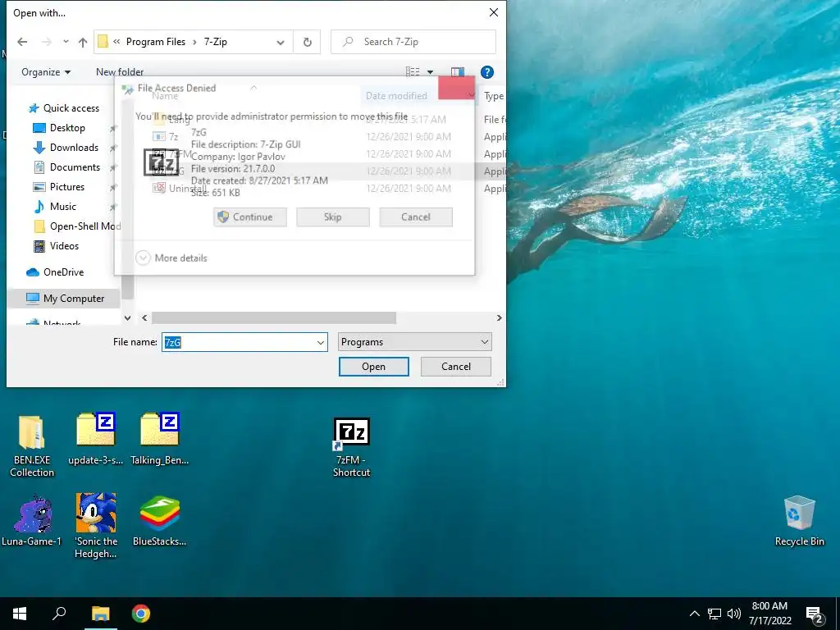The height and width of the screenshot is (630, 840).
Task: Open recent locations dropdown arrow
Action: click(66, 42)
